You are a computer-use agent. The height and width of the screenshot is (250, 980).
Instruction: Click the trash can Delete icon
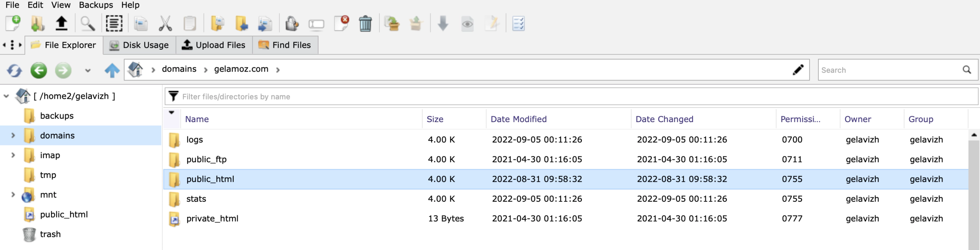pos(365,23)
